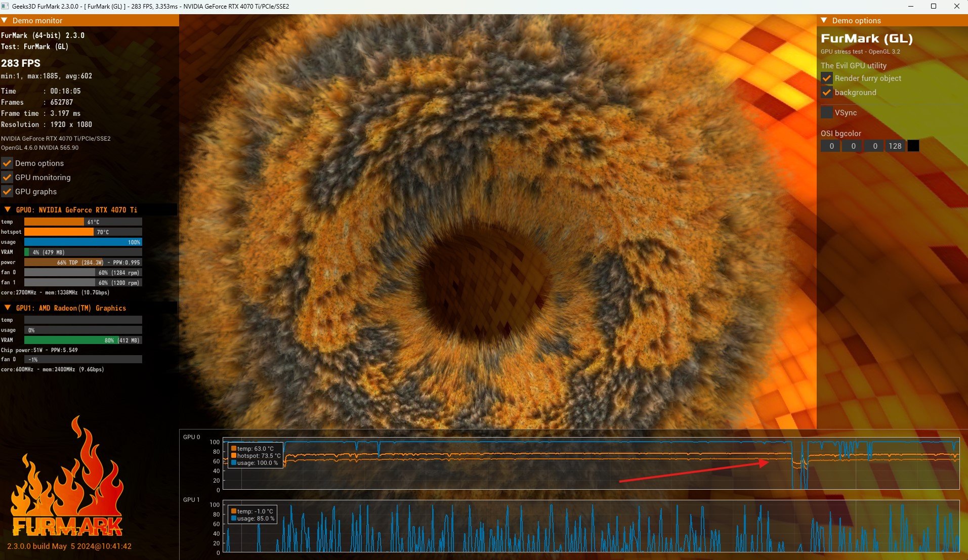Click the OSI bgcolor alpha field showing 128
This screenshot has height=560, width=968.
(x=895, y=146)
